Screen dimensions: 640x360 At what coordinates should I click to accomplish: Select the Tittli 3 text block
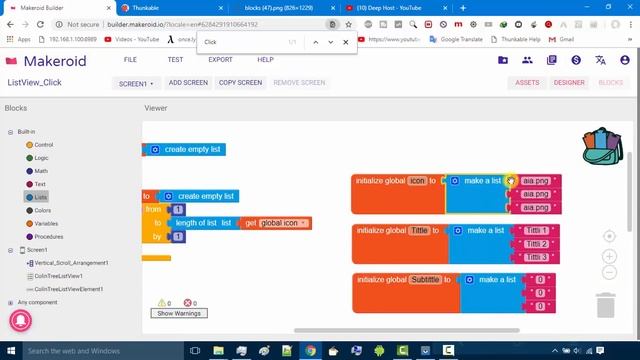pyautogui.click(x=536, y=257)
